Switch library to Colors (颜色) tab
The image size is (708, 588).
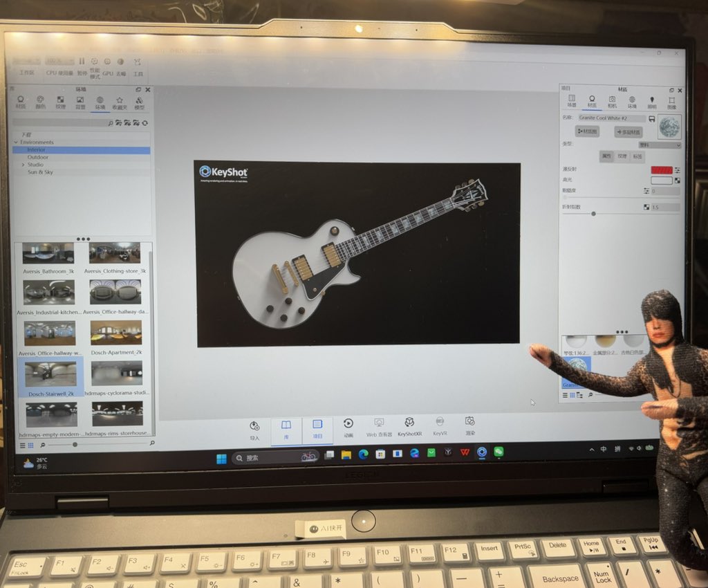click(41, 102)
